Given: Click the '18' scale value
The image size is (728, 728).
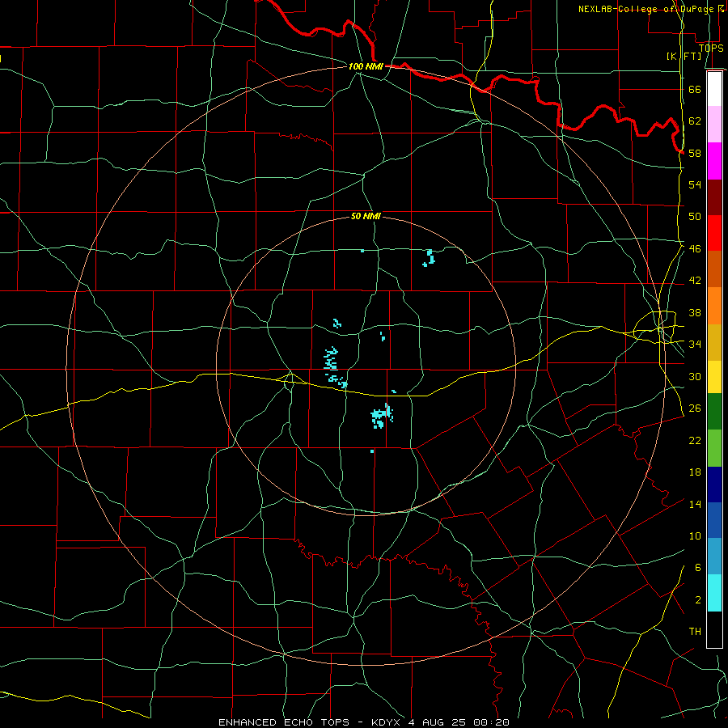Looking at the screenshot, I should 695,472.
